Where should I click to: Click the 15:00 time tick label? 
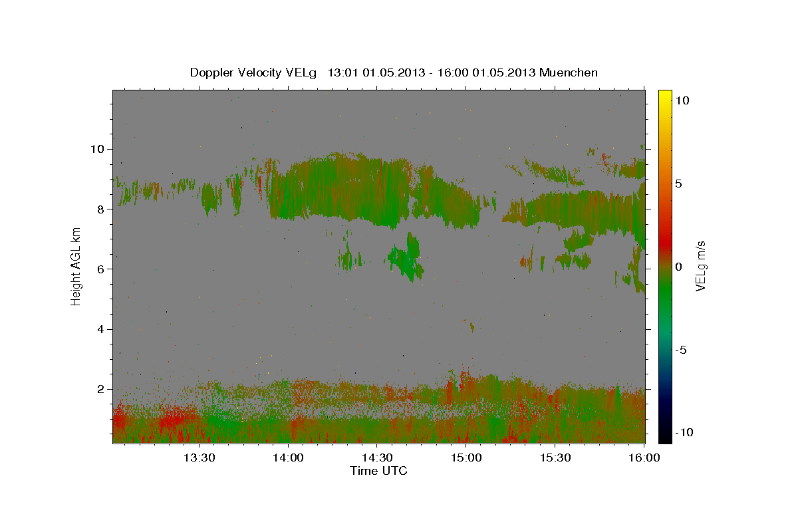(x=467, y=458)
